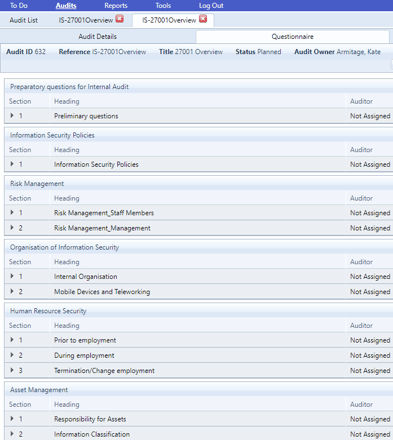Expand the Information Security Policies row arrow
Image resolution: width=393 pixels, height=440 pixels.
coord(12,164)
